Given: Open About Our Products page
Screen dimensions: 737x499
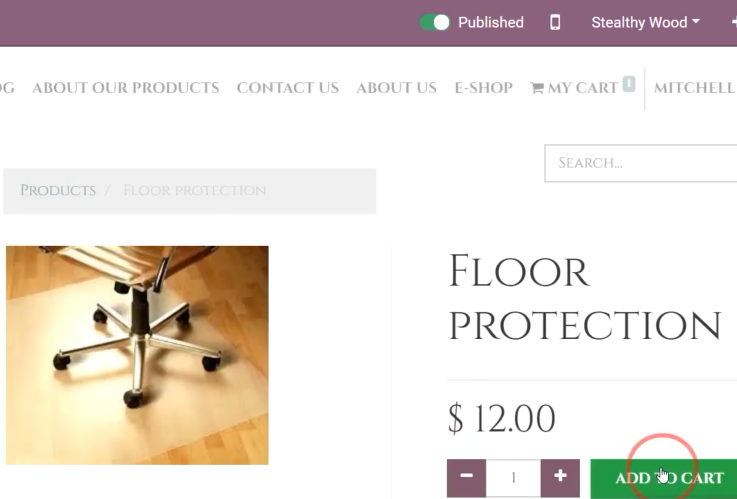Looking at the screenshot, I should point(125,87).
